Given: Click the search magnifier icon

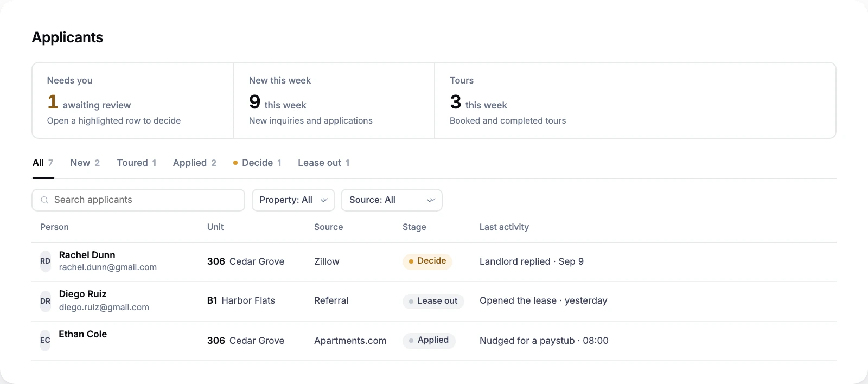Looking at the screenshot, I should pos(44,200).
